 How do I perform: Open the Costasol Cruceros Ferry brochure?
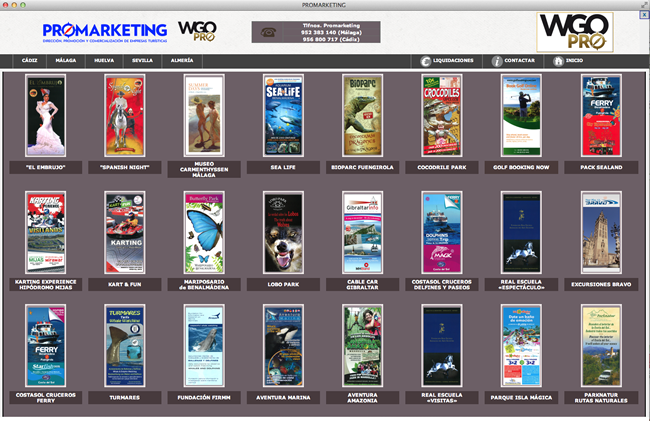pos(46,345)
